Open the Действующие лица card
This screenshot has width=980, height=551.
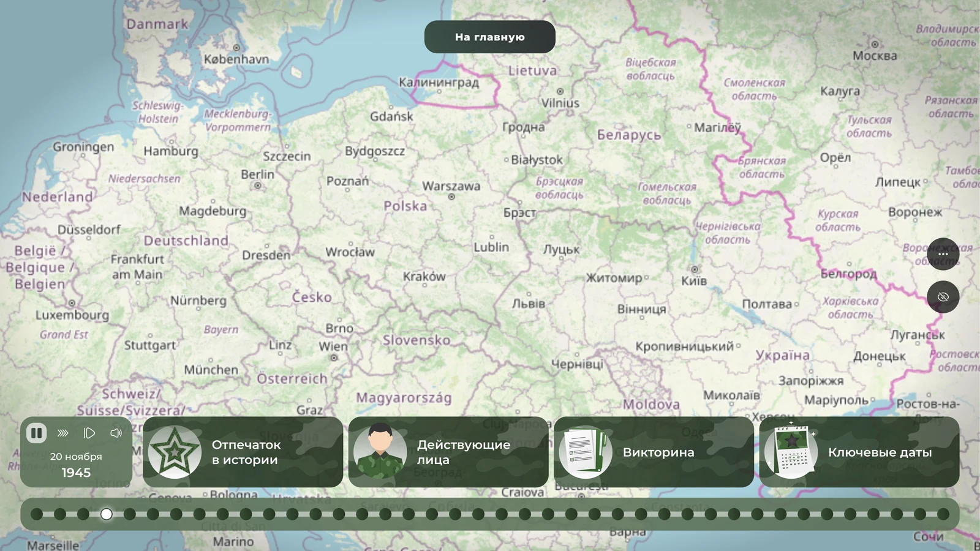click(x=448, y=452)
